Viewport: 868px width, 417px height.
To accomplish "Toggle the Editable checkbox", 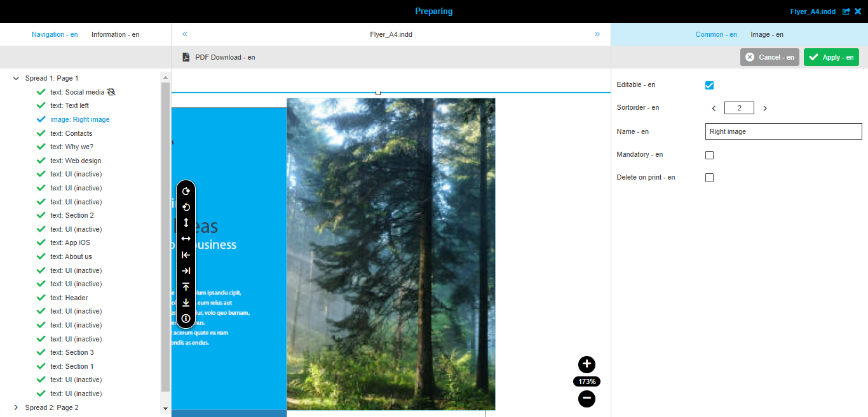I will [x=710, y=85].
